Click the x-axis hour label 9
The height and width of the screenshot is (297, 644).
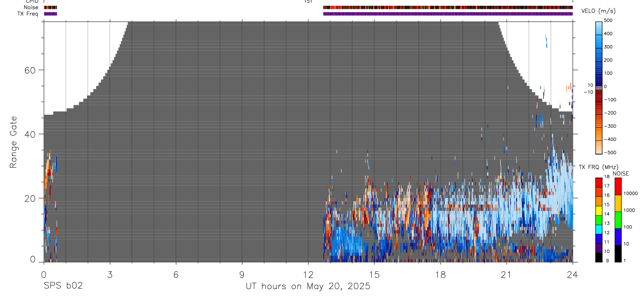[x=242, y=274]
